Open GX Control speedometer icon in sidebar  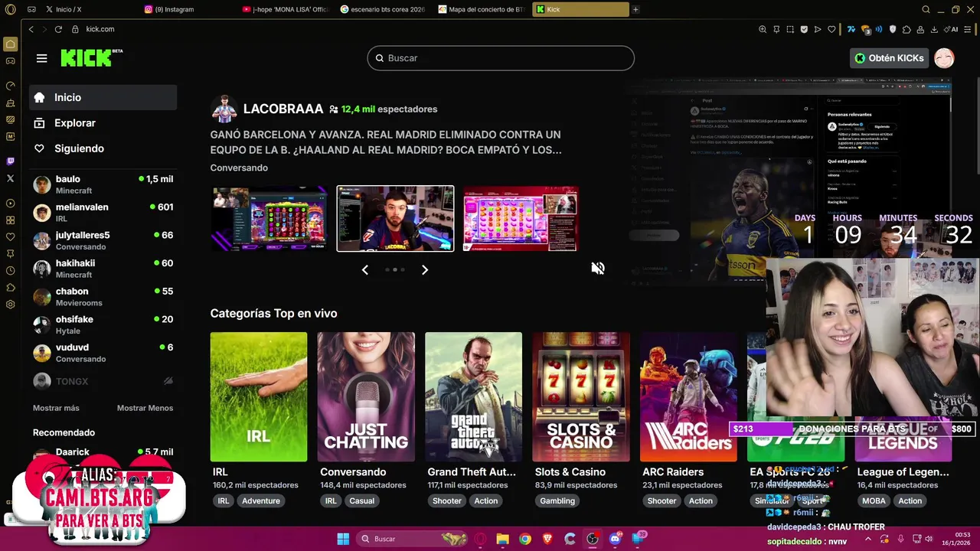pyautogui.click(x=10, y=86)
